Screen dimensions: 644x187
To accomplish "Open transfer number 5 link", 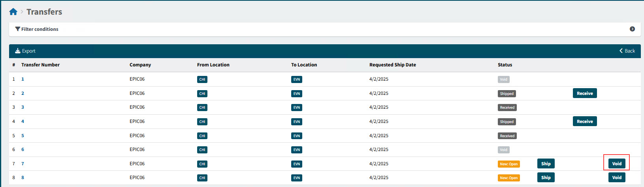I will click(23, 136).
